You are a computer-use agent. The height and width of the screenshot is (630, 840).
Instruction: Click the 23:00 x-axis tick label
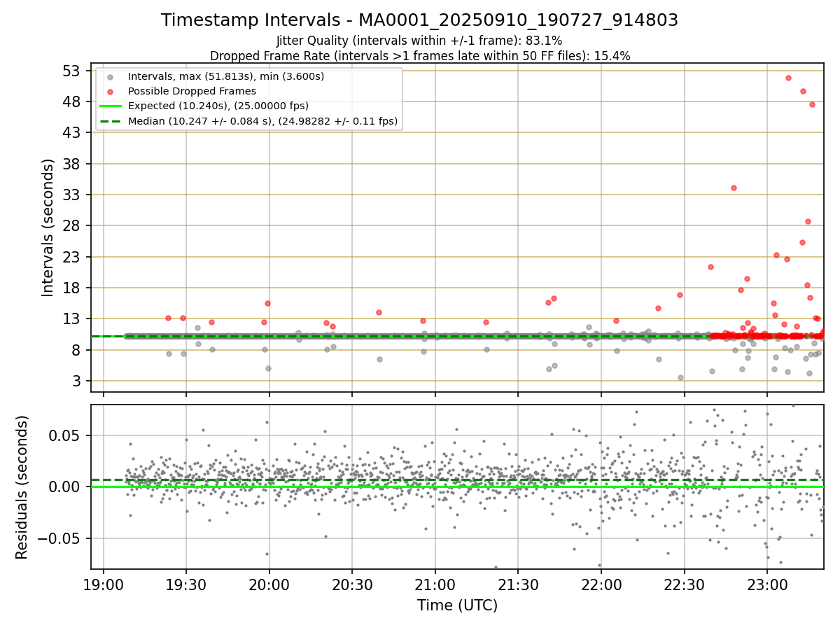click(767, 584)
